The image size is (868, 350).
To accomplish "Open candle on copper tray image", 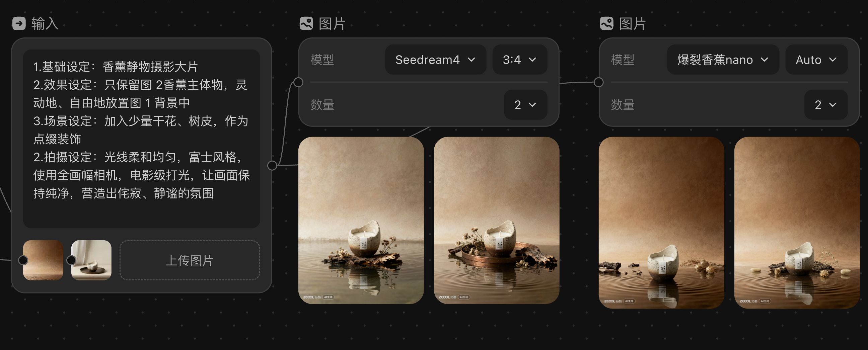I will point(497,221).
